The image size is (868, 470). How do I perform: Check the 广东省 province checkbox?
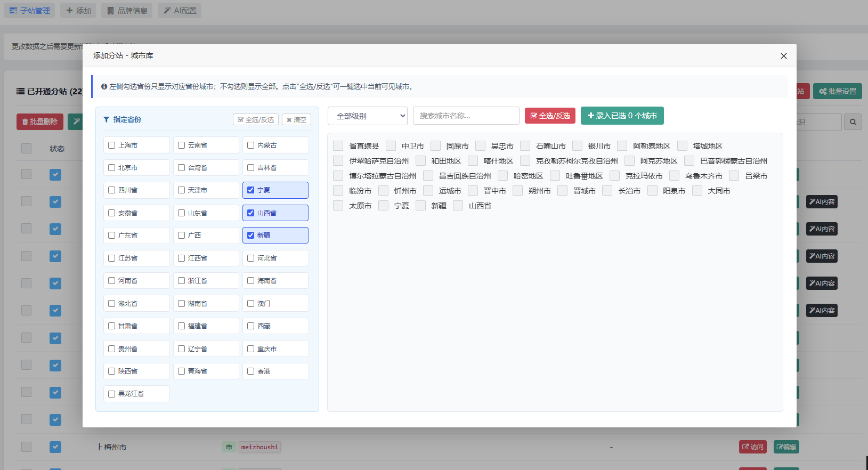coord(112,235)
